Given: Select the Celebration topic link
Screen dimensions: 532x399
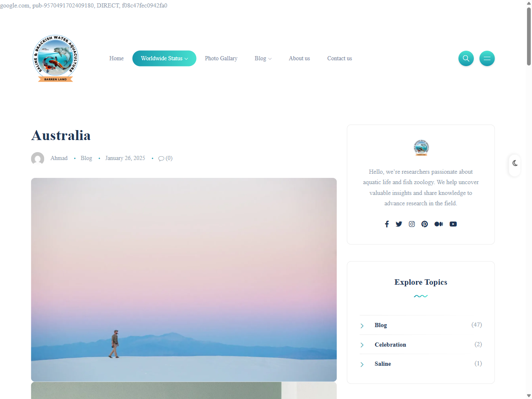Looking at the screenshot, I should [390, 345].
